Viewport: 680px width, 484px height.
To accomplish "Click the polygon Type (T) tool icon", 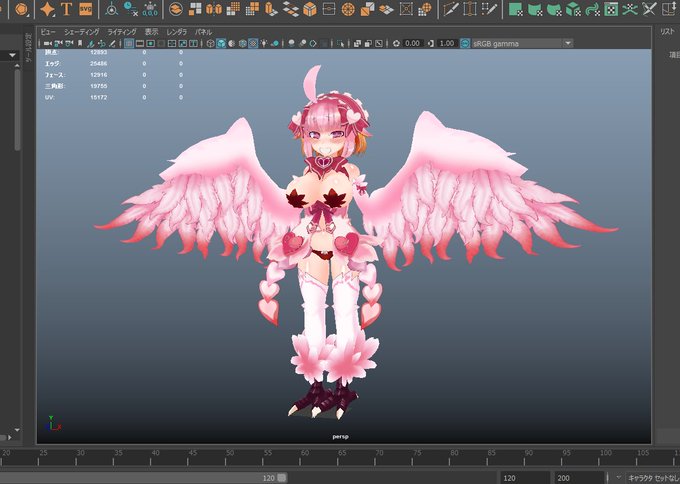I will [66, 9].
